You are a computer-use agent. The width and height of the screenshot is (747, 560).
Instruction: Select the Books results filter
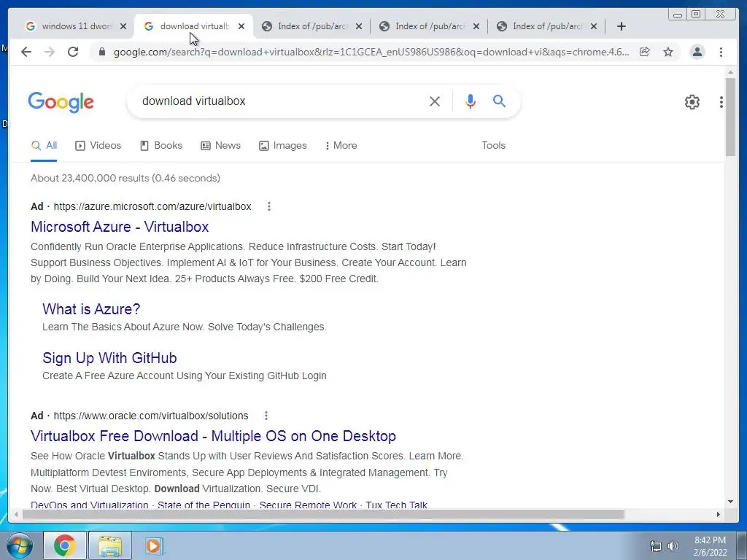161,146
